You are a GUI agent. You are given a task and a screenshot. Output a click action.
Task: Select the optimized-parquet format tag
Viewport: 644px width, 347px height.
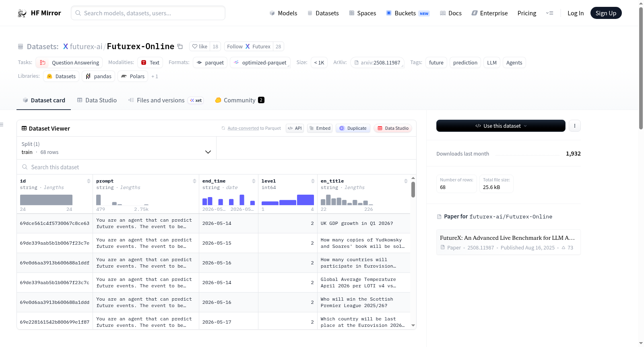coord(260,63)
